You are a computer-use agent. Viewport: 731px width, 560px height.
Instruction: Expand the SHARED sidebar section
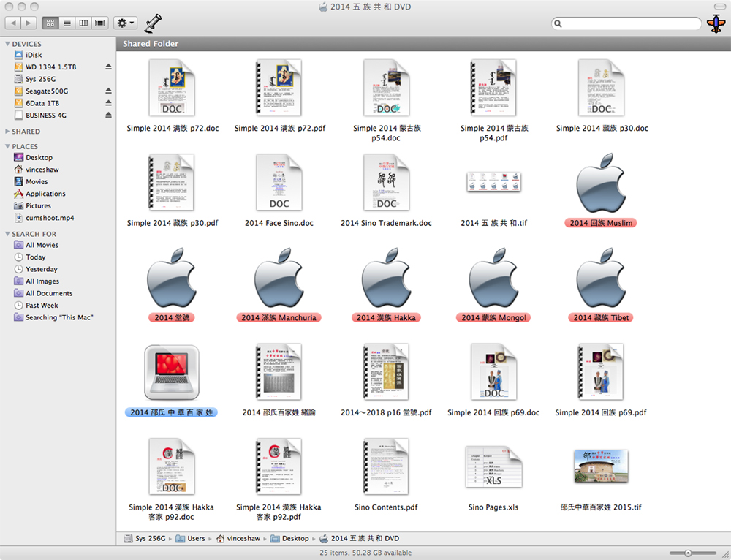click(8, 132)
